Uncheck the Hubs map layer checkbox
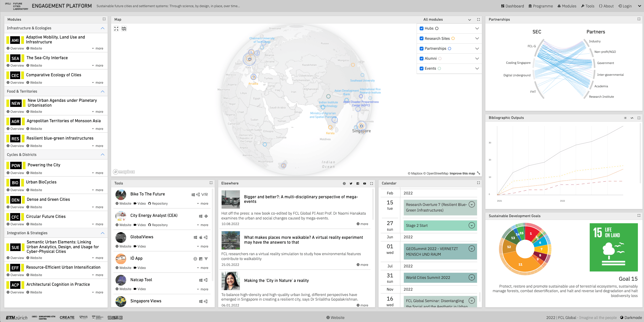The width and height of the screenshot is (644, 322). [x=421, y=29]
